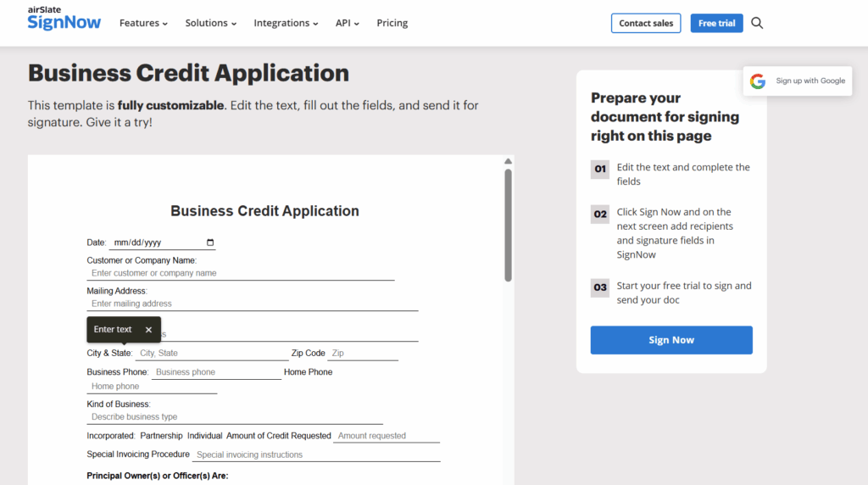The width and height of the screenshot is (868, 485).
Task: Click the 'fully customizable' bold text
Action: point(170,105)
